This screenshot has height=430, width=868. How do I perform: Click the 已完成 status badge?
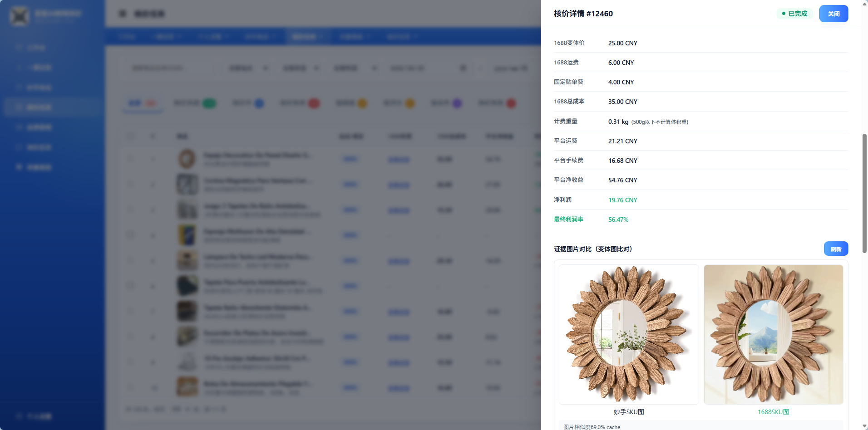point(794,14)
